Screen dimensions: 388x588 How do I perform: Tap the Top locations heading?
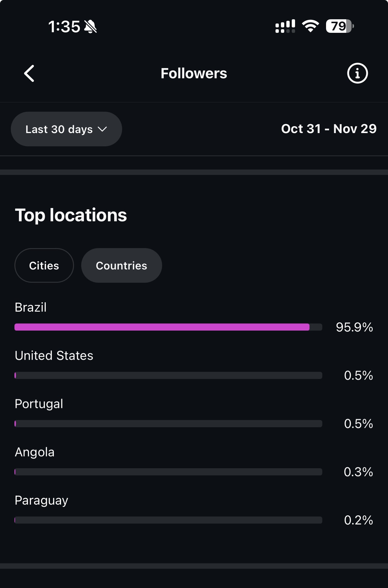point(71,215)
